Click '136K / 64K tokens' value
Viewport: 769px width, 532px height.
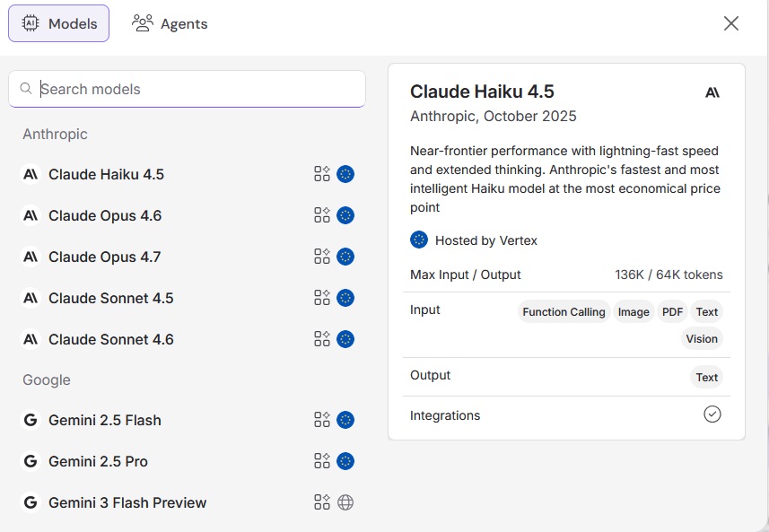(x=669, y=275)
